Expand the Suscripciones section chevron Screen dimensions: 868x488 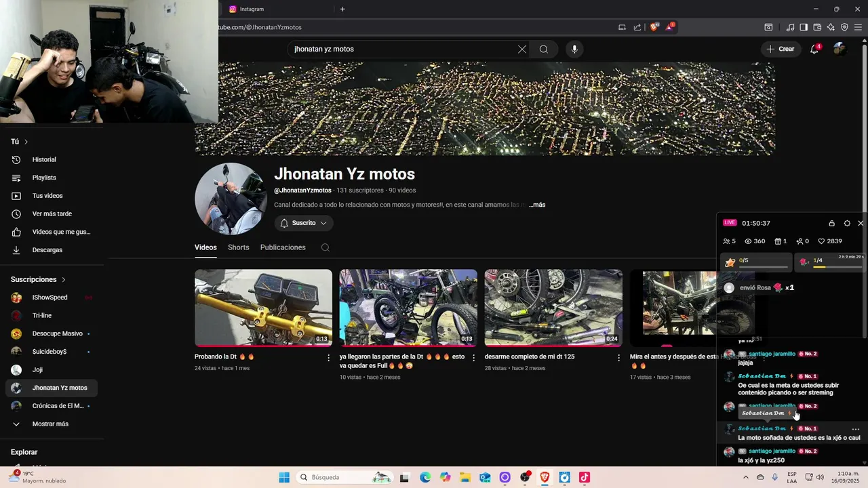click(64, 279)
